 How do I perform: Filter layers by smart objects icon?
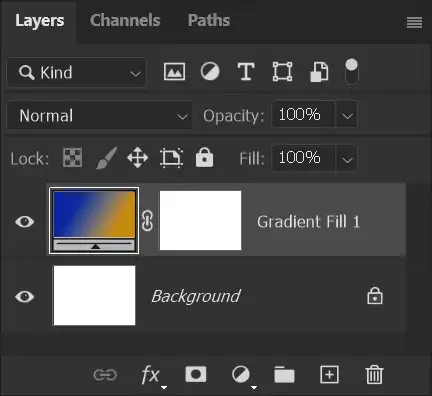pos(319,72)
